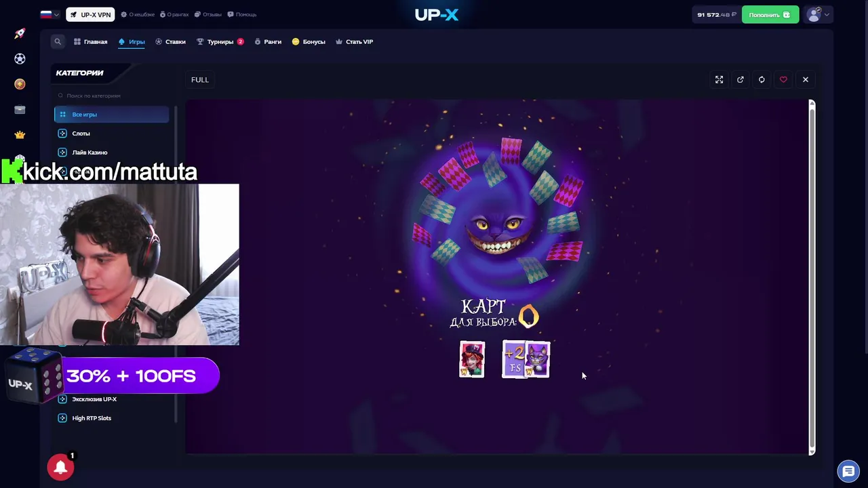Open the 'Бонусы' bonuses tab
The width and height of the screenshot is (868, 488).
click(x=309, y=41)
